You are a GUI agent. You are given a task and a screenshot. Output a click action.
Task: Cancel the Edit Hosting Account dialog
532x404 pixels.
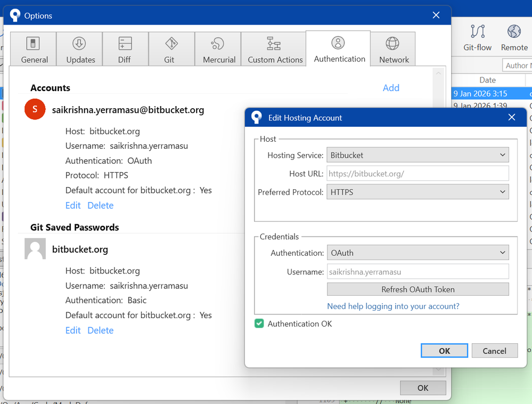click(x=494, y=351)
